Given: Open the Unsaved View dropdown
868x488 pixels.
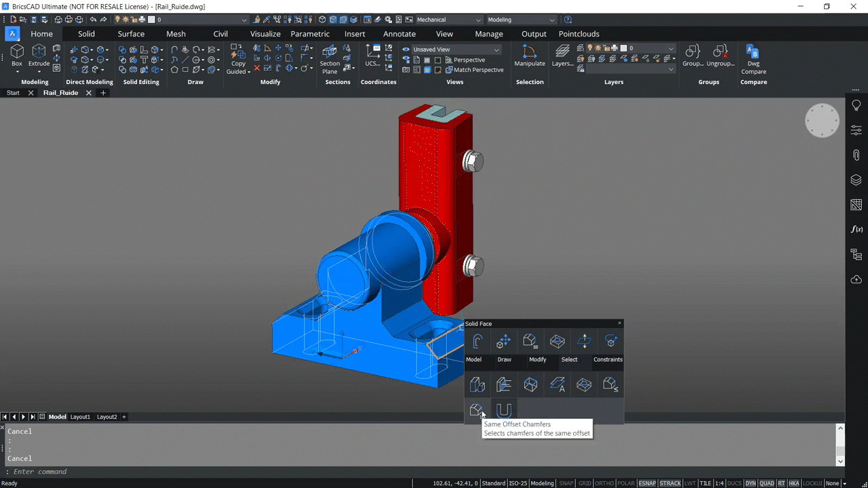Looking at the screenshot, I should pyautogui.click(x=496, y=49).
